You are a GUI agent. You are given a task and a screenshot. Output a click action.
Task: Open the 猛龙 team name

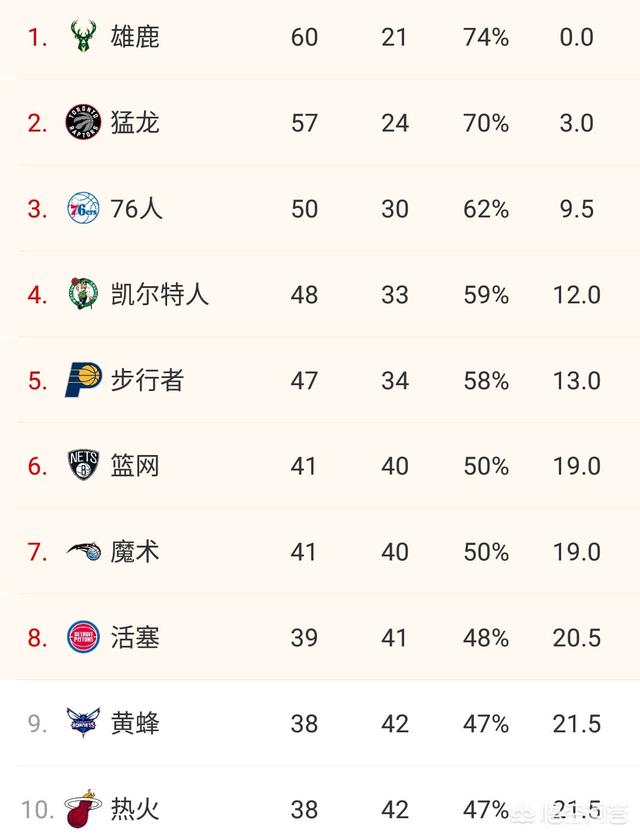pyautogui.click(x=135, y=123)
